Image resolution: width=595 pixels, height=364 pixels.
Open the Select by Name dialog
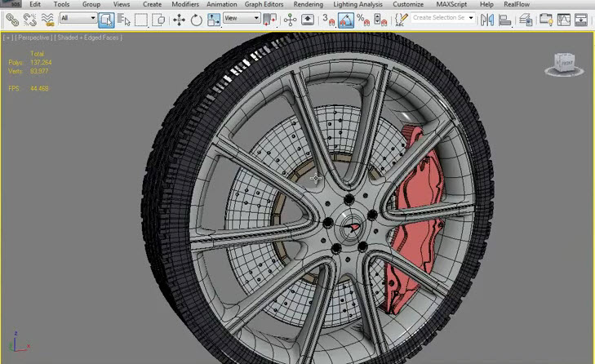point(123,20)
